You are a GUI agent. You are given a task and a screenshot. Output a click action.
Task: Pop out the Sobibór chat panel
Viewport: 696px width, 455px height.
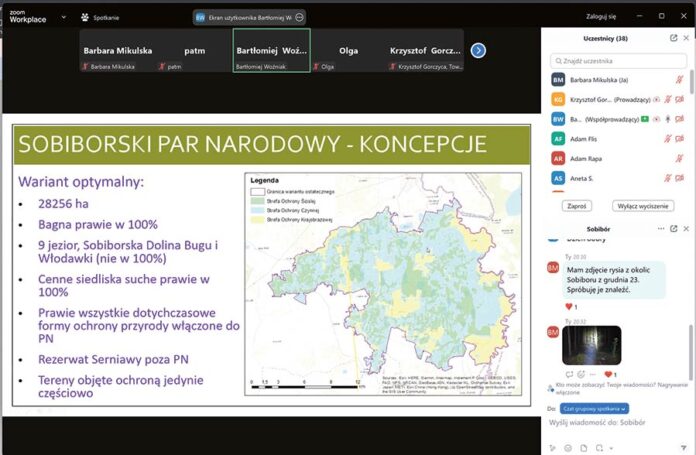click(x=674, y=229)
